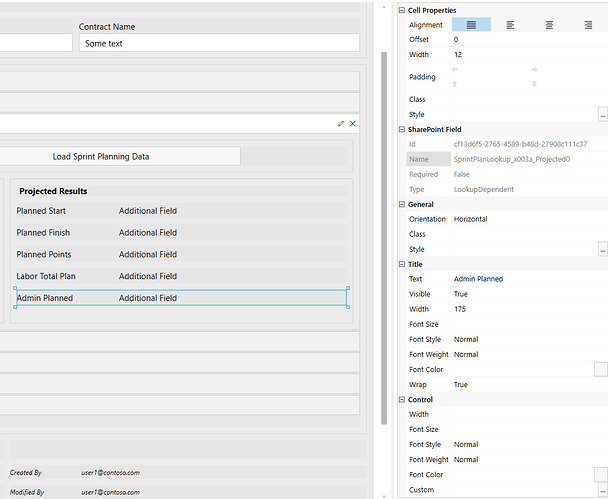The height and width of the screenshot is (499, 608).
Task: Collapse the Cell Properties section
Action: click(402, 10)
